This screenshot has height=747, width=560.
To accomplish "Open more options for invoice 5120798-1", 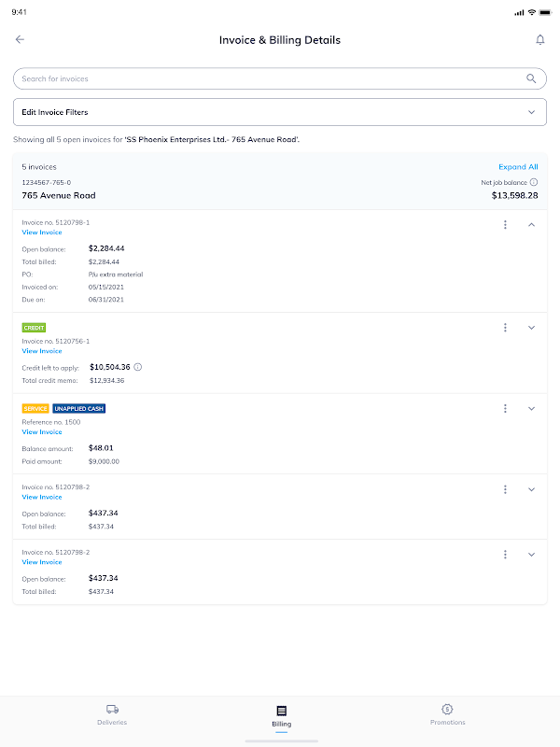I will point(505,224).
